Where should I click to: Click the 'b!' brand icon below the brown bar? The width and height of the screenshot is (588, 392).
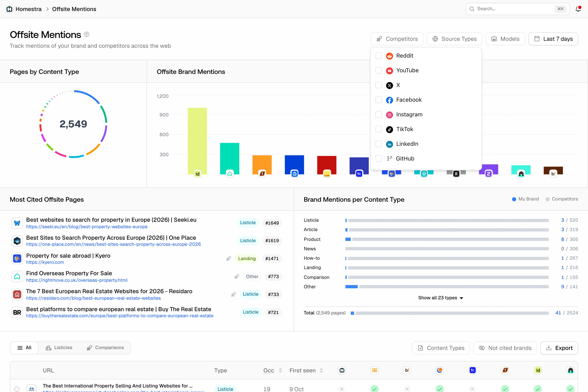pyautogui.click(x=553, y=174)
